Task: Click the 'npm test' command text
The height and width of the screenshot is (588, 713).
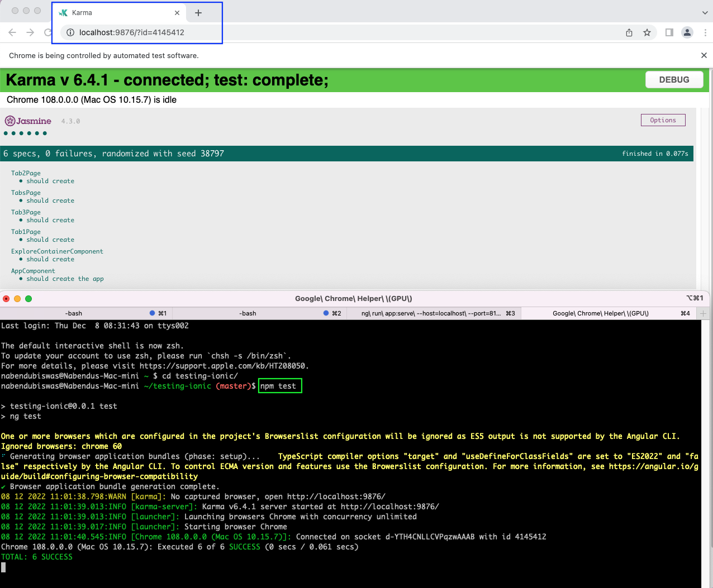Action: 278,386
